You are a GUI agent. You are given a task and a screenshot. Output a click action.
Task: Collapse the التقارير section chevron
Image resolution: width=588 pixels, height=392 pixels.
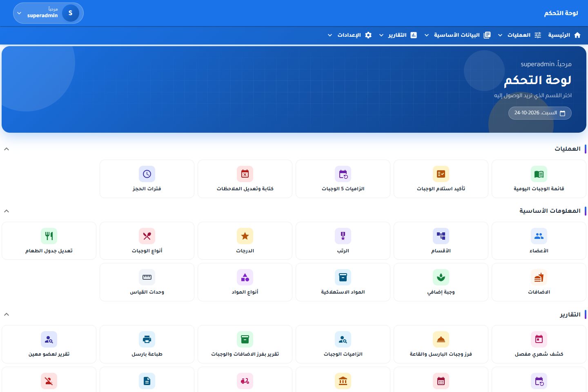pos(7,314)
